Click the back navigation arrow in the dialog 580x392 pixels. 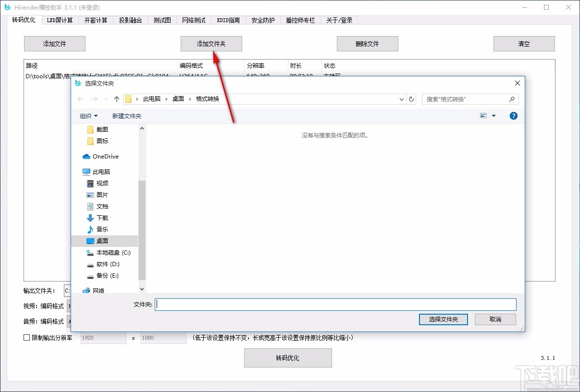coord(80,99)
